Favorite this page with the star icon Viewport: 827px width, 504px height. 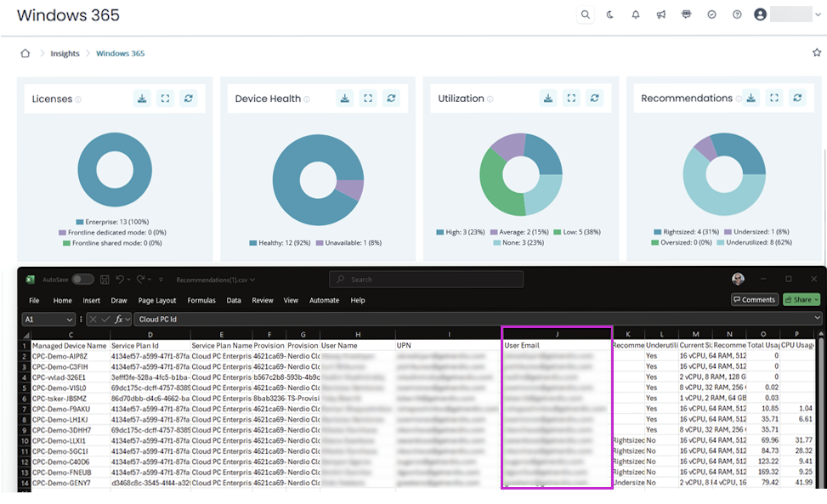pos(817,53)
